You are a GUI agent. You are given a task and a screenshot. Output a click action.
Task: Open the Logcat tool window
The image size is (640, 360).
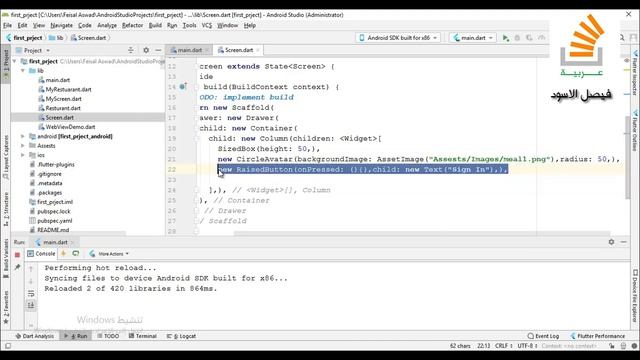point(181,336)
